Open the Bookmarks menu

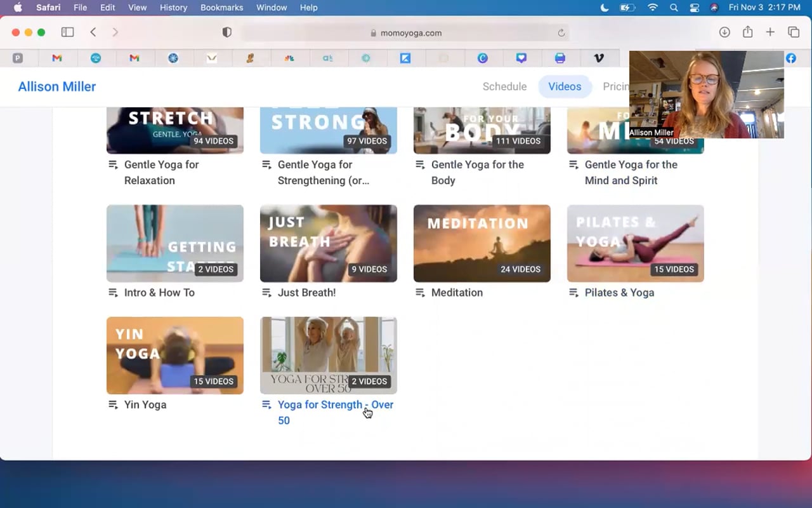coord(221,8)
